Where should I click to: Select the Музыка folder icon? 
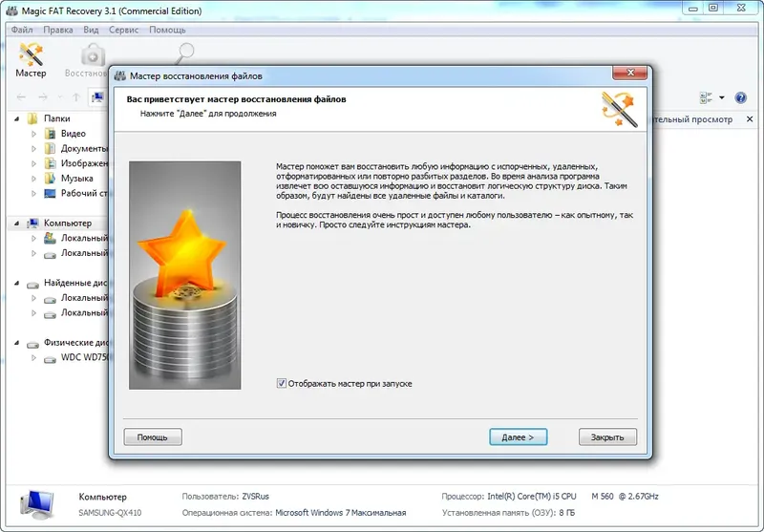(50, 179)
